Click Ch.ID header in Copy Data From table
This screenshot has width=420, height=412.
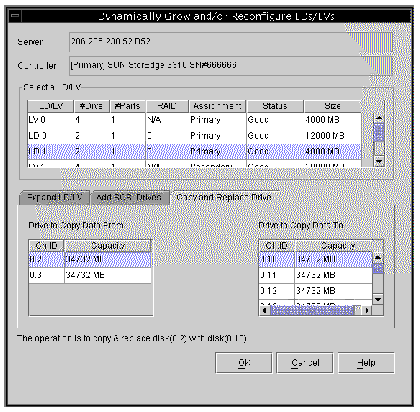coord(46,246)
